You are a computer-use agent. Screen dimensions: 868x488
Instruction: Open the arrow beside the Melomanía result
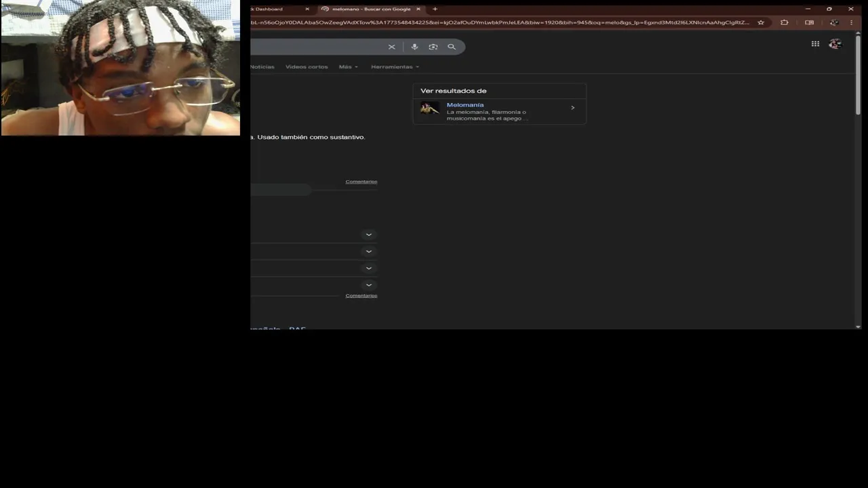(572, 108)
